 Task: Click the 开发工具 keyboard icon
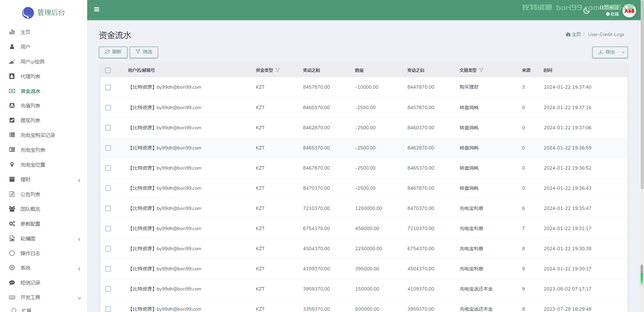pyautogui.click(x=12, y=297)
